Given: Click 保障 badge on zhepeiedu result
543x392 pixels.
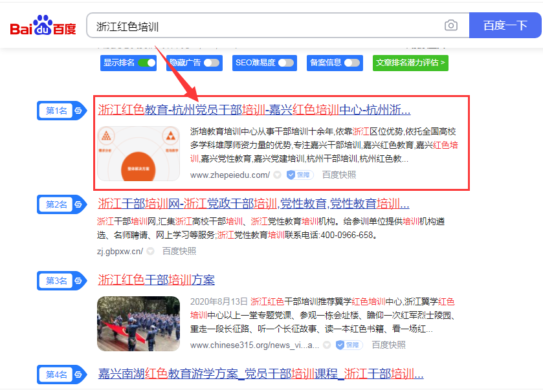Looking at the screenshot, I should coord(300,175).
